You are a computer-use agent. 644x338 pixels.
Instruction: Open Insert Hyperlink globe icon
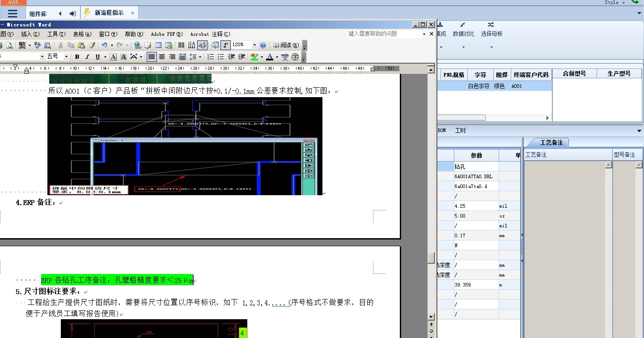[x=137, y=45]
